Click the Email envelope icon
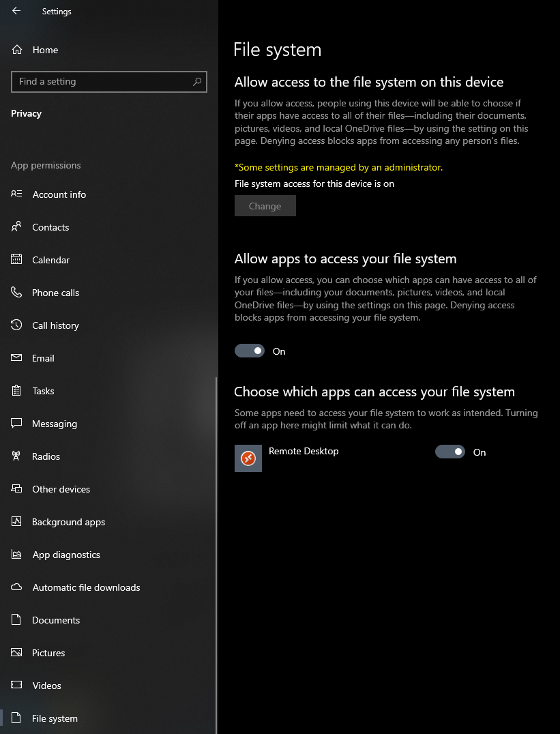 pos(16,357)
